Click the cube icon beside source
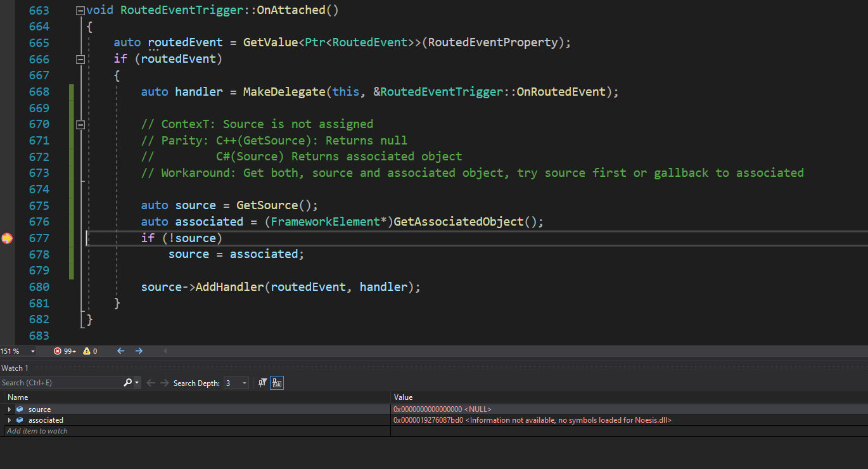The height and width of the screenshot is (469, 868). click(20, 409)
